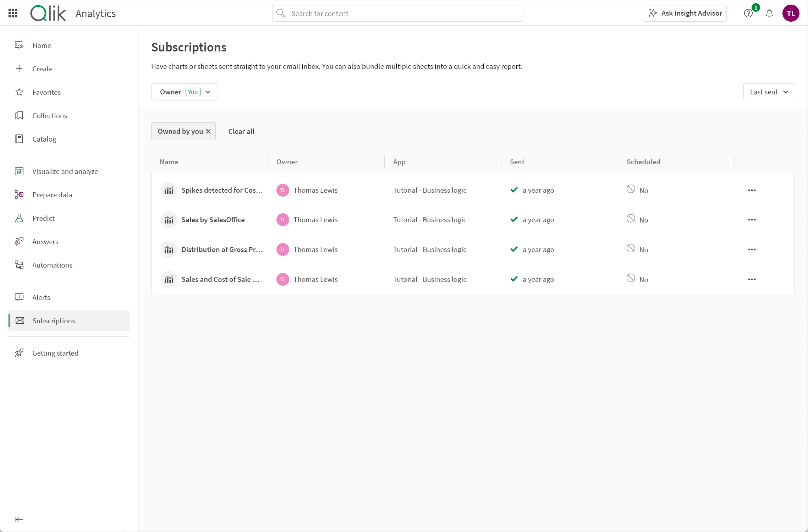Screen dimensions: 808x532
Task: Select the Catalog menu item
Action: click(x=44, y=138)
